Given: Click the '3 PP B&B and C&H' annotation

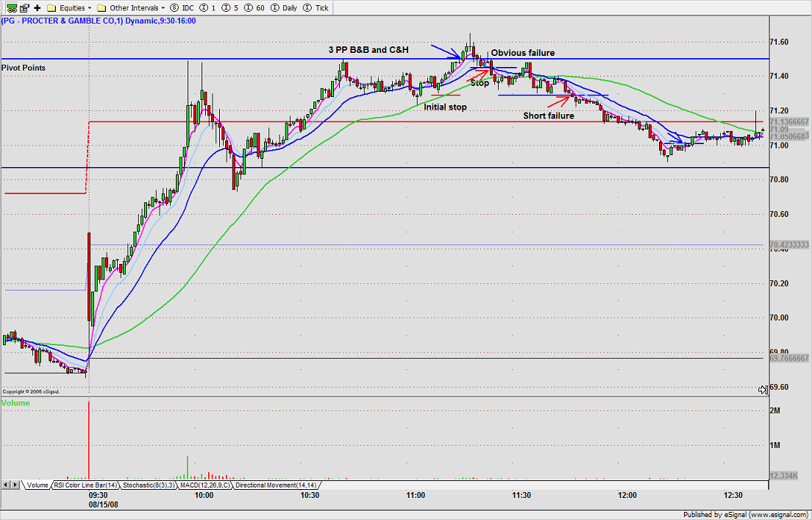Looking at the screenshot, I should click(368, 50).
